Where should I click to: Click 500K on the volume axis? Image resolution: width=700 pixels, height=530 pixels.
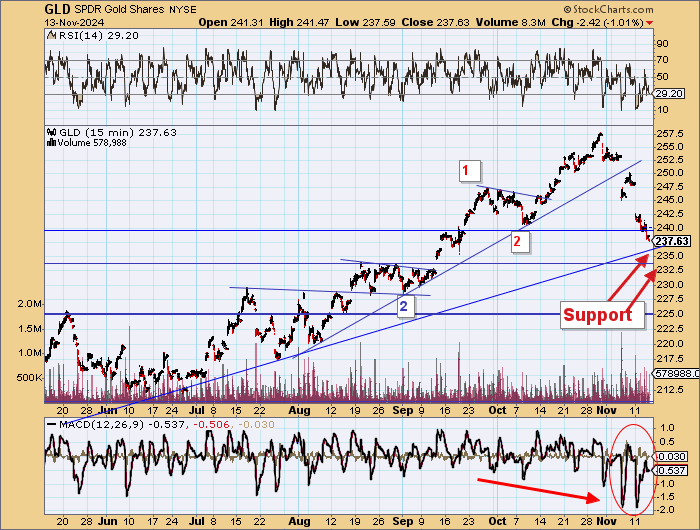coord(29,378)
